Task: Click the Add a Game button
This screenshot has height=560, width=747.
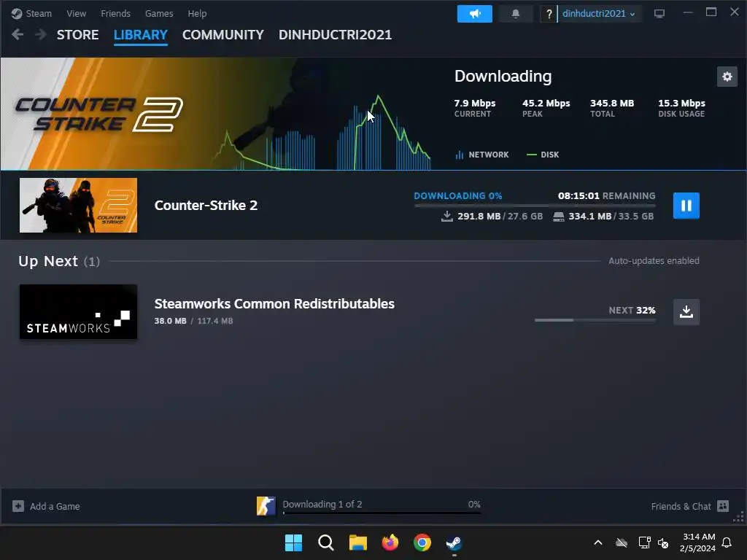Action: [x=46, y=506]
